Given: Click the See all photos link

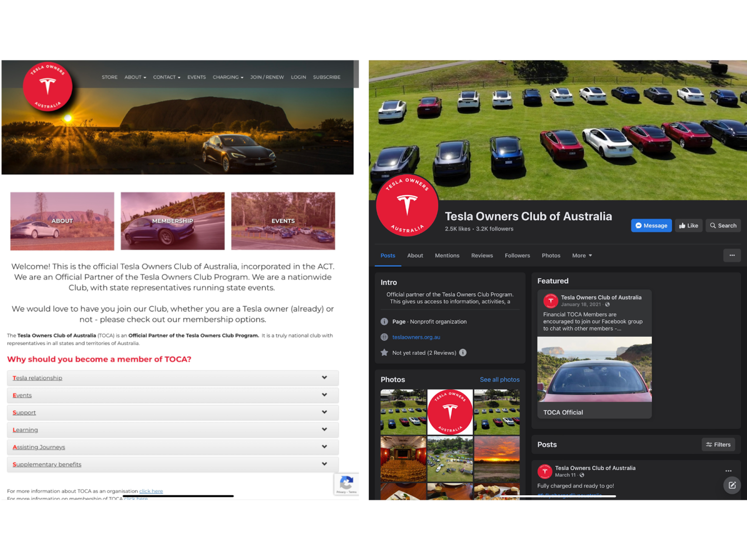Looking at the screenshot, I should tap(500, 380).
